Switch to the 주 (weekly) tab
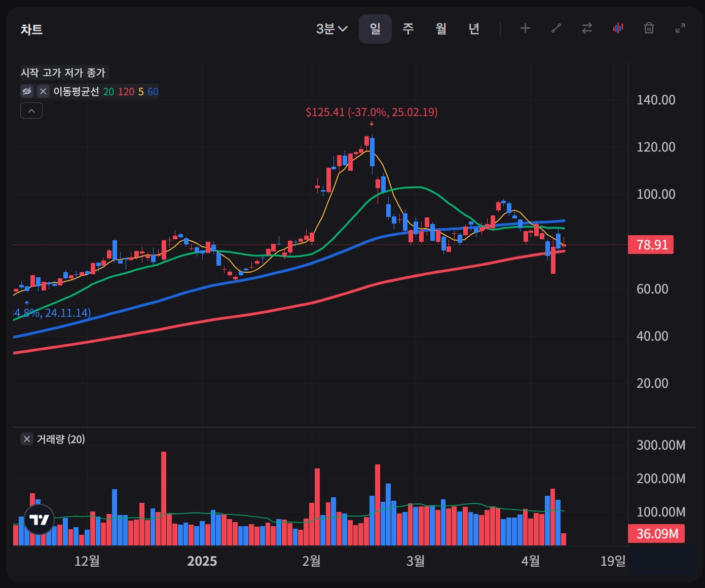This screenshot has height=588, width=705. coord(408,29)
